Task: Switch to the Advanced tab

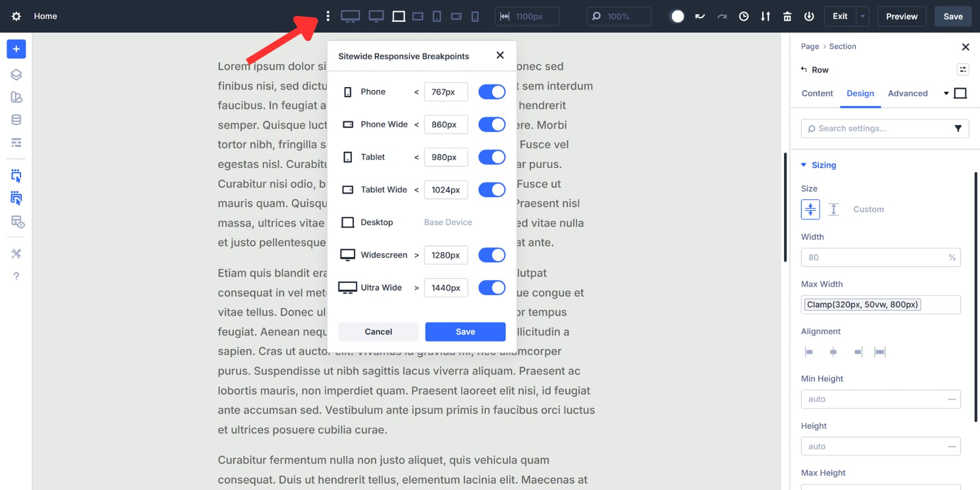Action: [x=907, y=93]
